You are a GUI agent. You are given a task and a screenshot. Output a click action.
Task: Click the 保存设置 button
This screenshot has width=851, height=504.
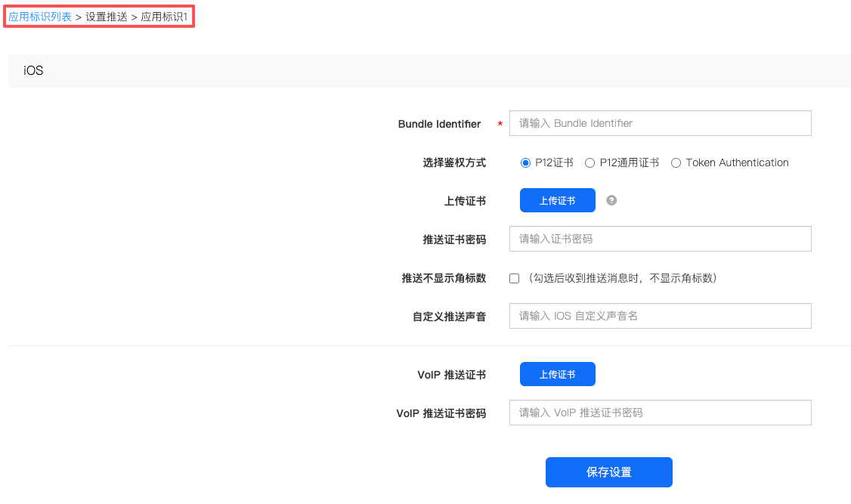coord(608,472)
